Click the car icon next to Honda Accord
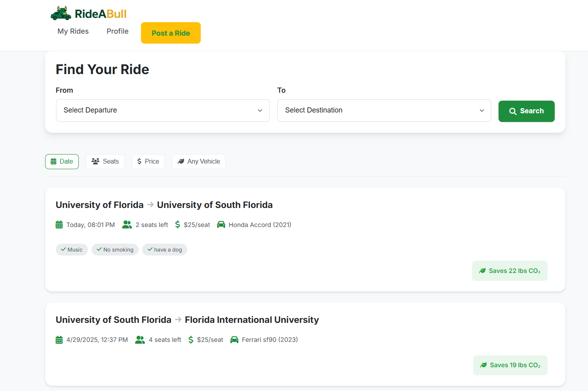This screenshot has height=391, width=588. 221,225
